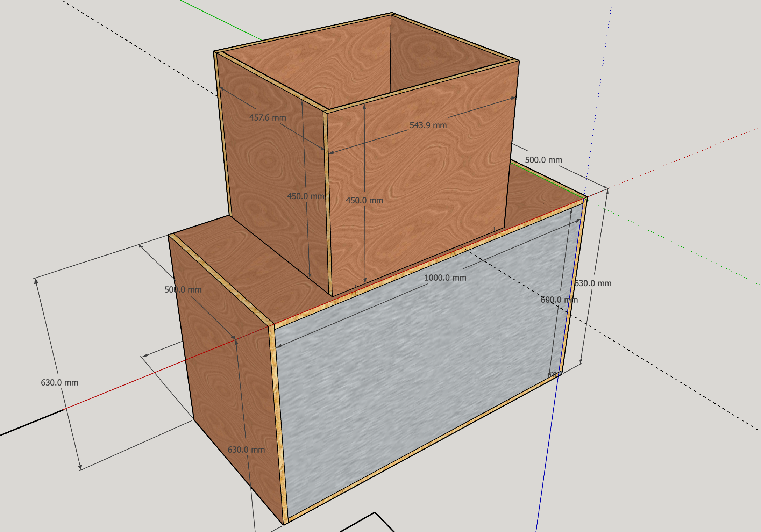Click the 630.0 mm label on lower side panel

pyautogui.click(x=246, y=450)
